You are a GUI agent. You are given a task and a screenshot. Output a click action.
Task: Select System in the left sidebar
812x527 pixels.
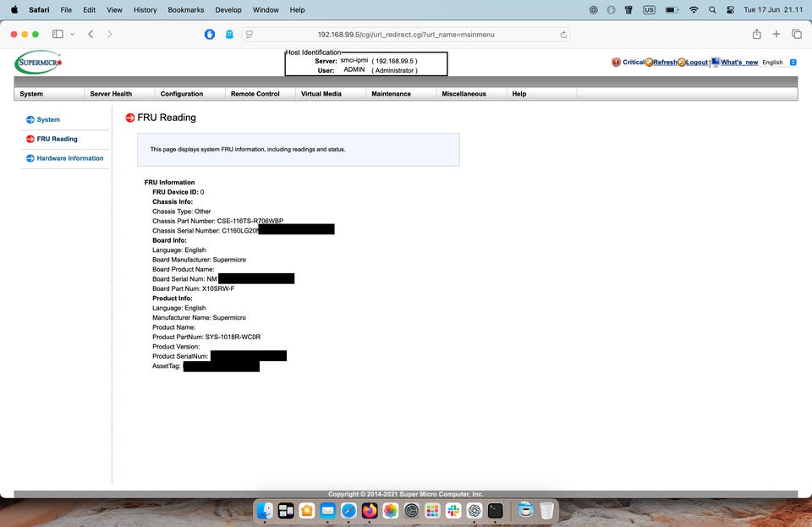[48, 119]
